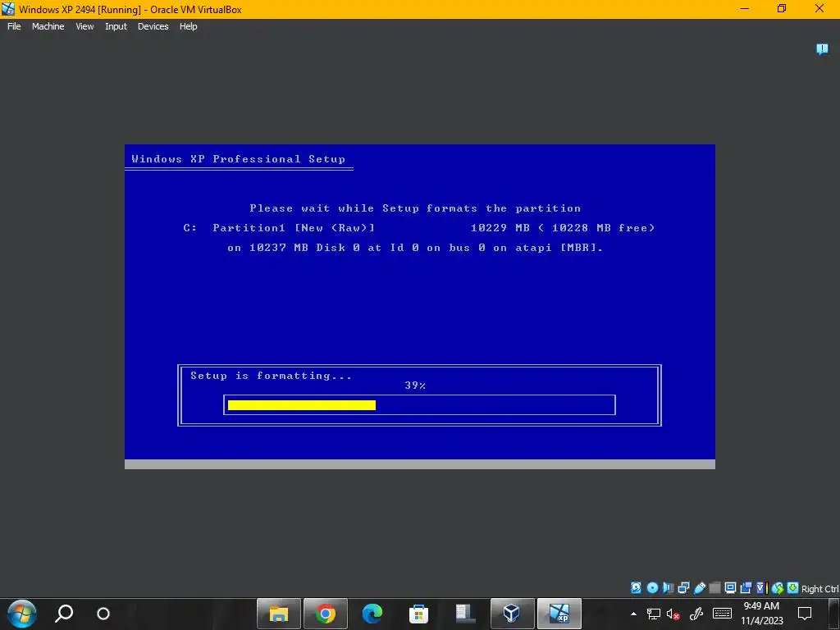Launch Microsoft Edge from taskbar
The height and width of the screenshot is (630, 840).
(x=372, y=614)
